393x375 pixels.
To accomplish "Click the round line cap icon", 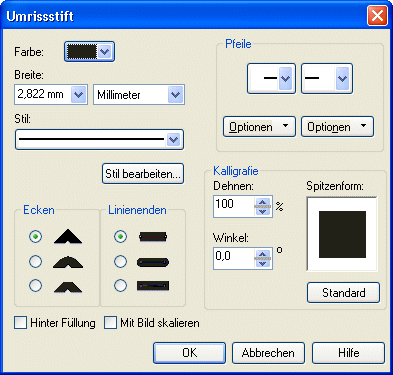I will (153, 262).
